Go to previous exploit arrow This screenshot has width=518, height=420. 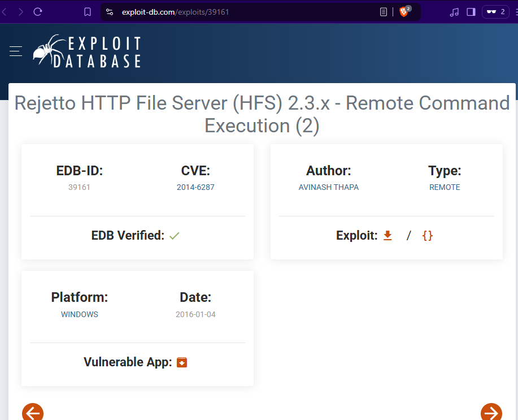click(x=33, y=413)
